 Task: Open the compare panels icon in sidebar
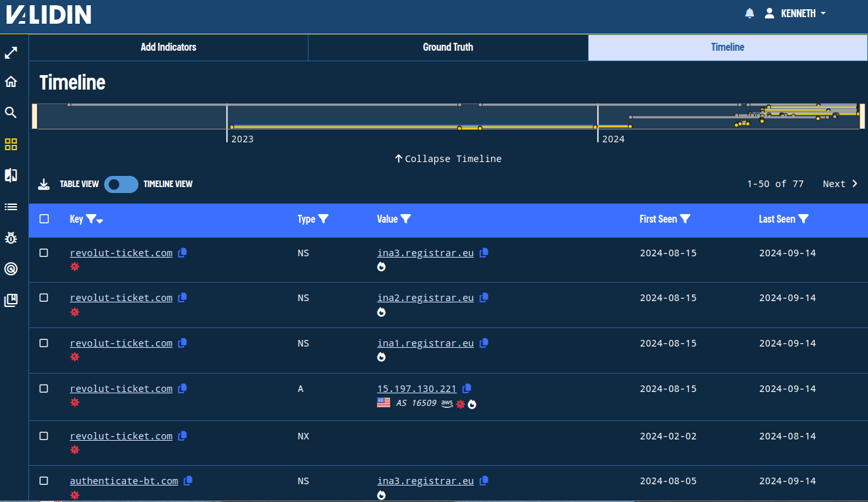(11, 175)
